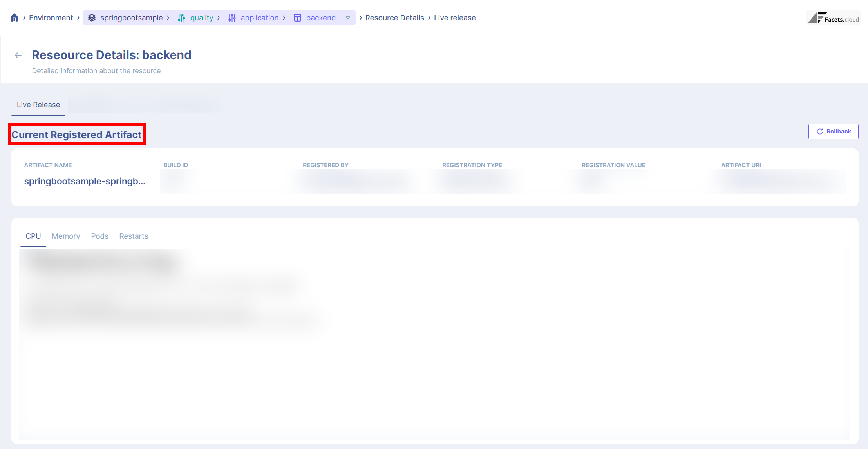
Task: Click the springbootsample breadcrumb label
Action: (x=132, y=18)
